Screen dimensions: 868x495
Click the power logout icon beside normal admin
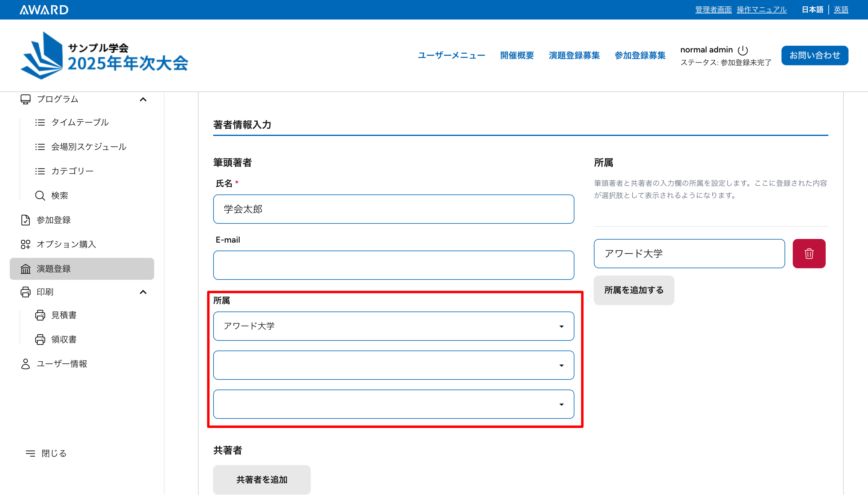(x=742, y=50)
